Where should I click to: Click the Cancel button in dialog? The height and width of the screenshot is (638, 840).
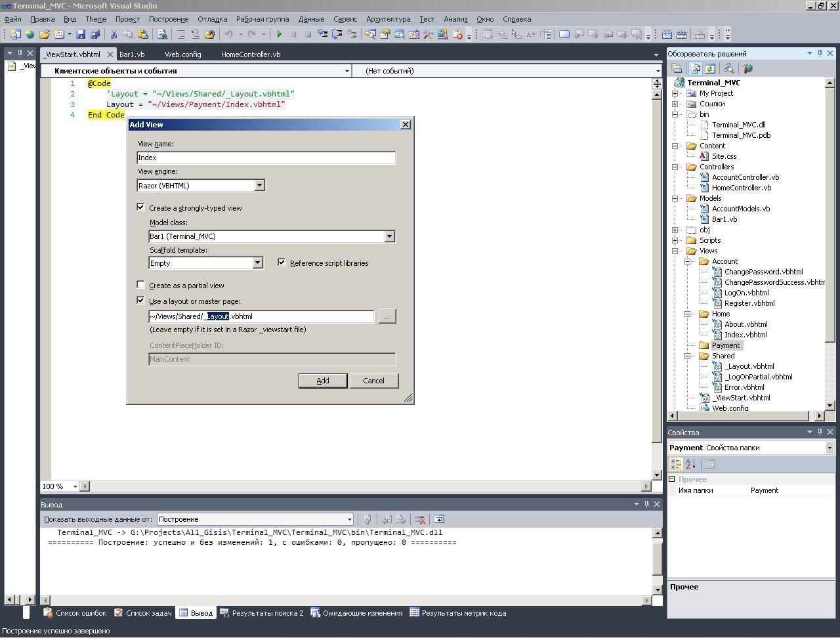pyautogui.click(x=373, y=381)
